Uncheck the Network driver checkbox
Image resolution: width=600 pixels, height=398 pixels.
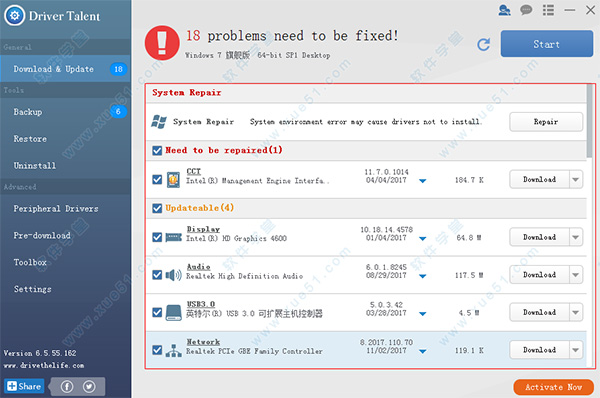(157, 350)
